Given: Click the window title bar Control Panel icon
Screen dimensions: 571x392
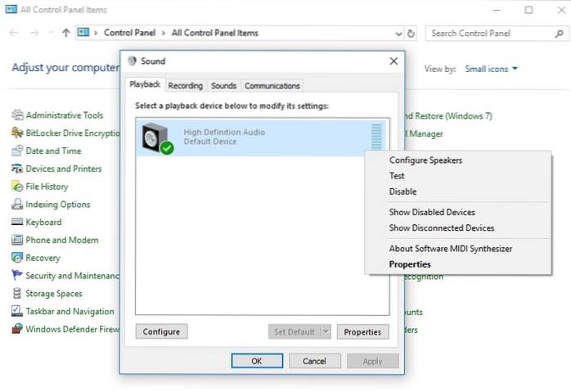Looking at the screenshot, I should point(11,9).
